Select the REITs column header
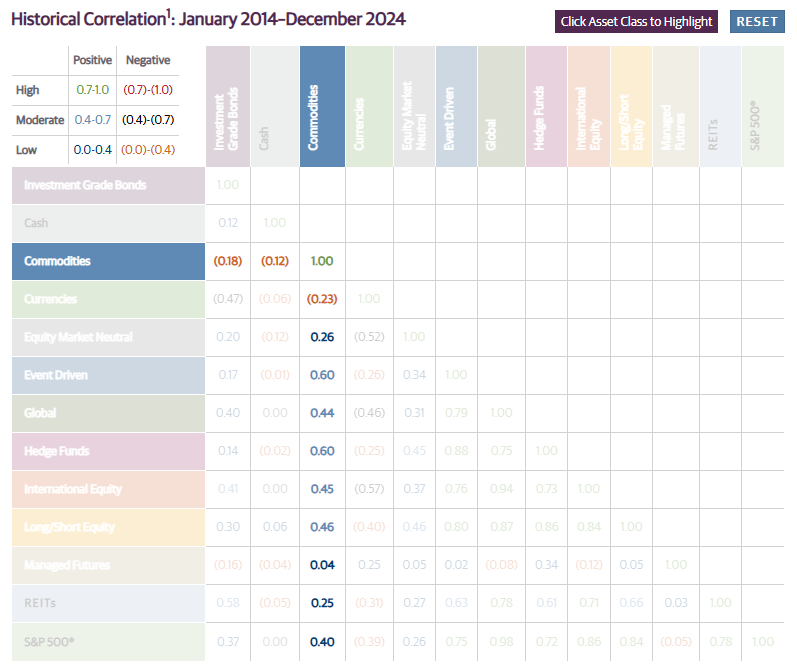 point(720,108)
